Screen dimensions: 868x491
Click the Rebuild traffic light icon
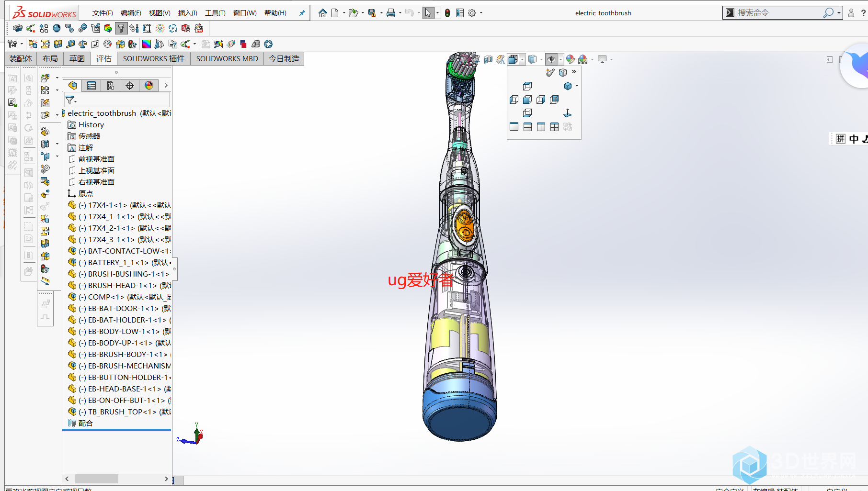(447, 13)
